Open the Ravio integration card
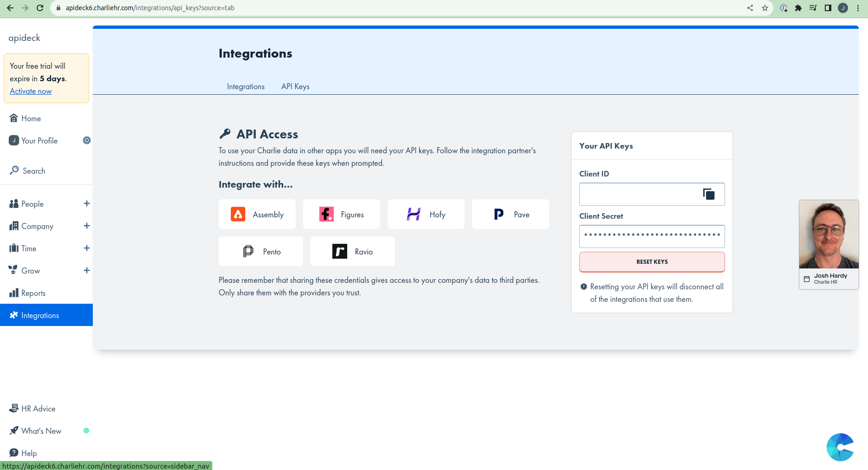This screenshot has height=470, width=868. pyautogui.click(x=353, y=251)
